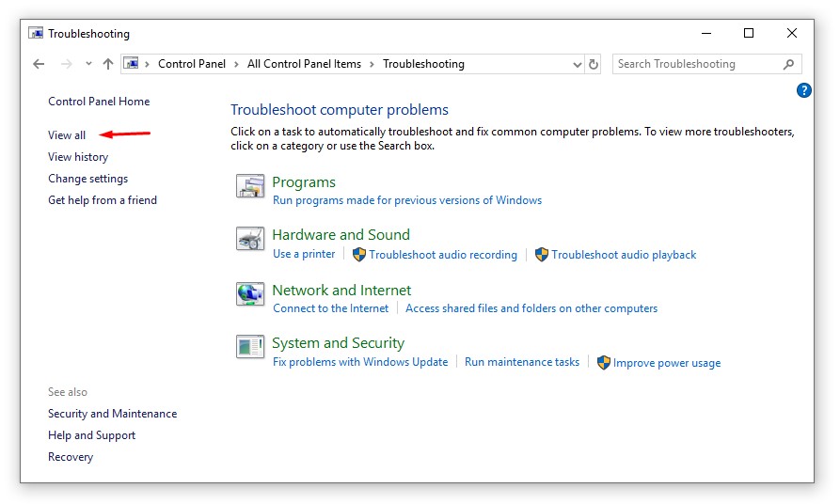Select the All Control Panel Items breadcrumb

[304, 64]
